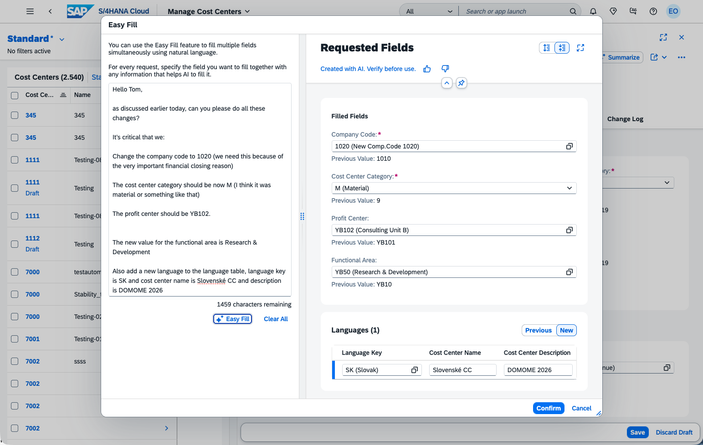
Task: Select checkbox for second 345 row
Action: tap(15, 138)
